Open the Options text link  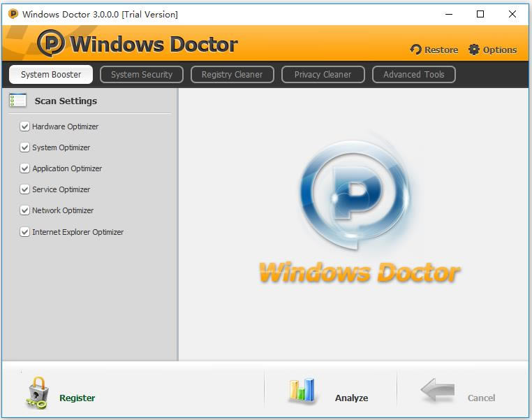click(500, 50)
